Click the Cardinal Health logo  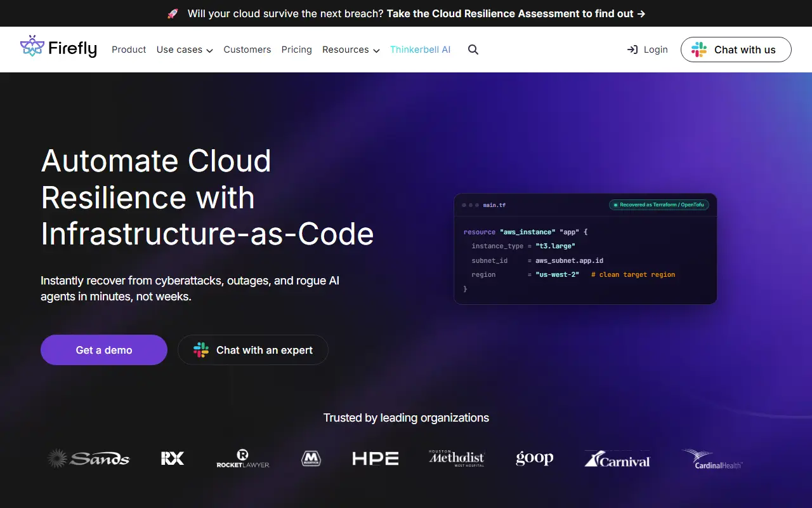(712, 458)
